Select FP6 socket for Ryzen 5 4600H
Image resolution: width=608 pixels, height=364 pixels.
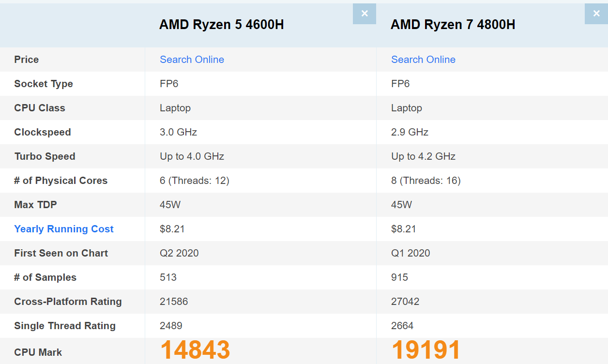point(169,84)
